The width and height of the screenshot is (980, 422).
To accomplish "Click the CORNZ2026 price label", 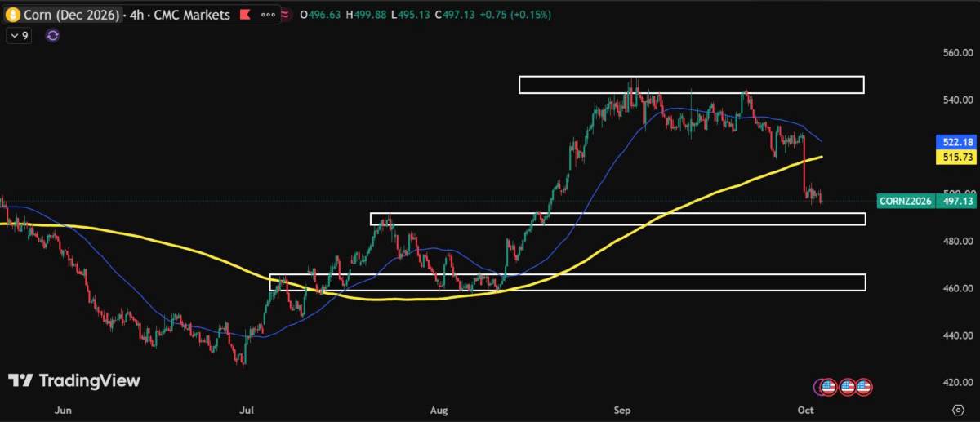I will [906, 201].
